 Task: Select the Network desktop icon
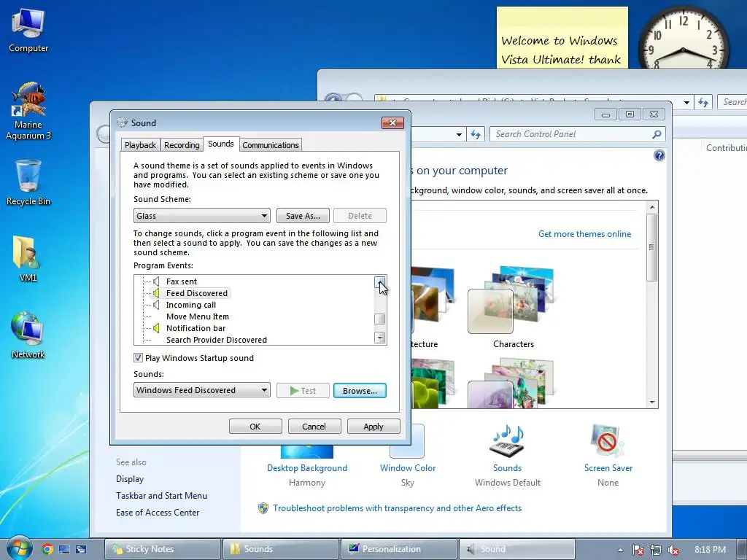click(x=28, y=335)
